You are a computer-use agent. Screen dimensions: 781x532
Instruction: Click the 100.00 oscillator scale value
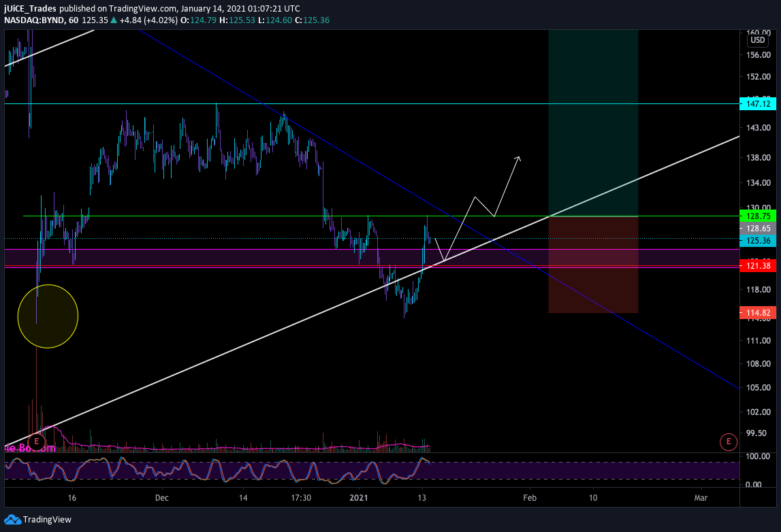pyautogui.click(x=759, y=456)
